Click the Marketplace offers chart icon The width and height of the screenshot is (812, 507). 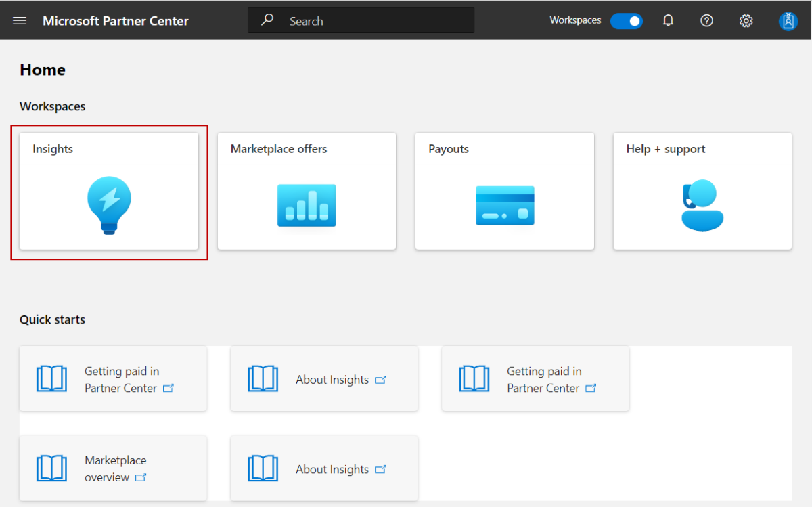click(x=306, y=204)
